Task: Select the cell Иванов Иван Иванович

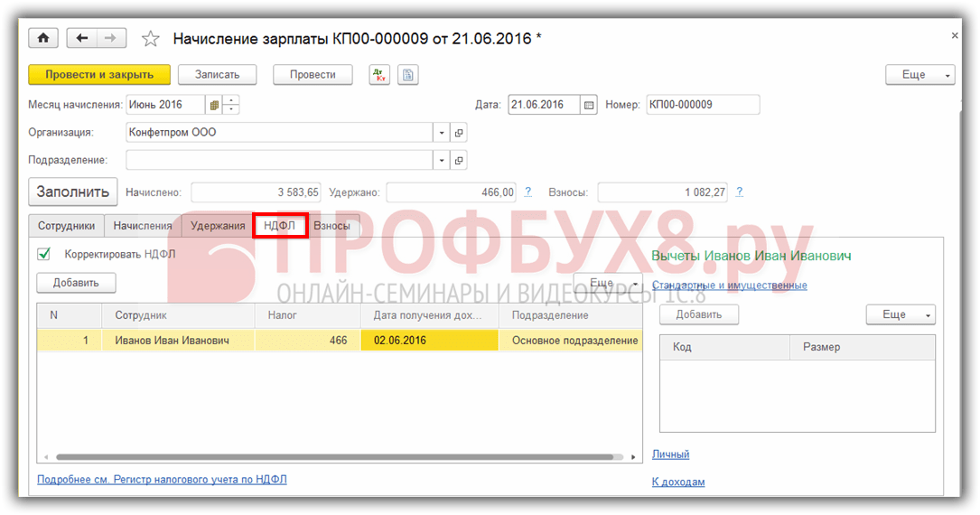Action: pos(178,341)
